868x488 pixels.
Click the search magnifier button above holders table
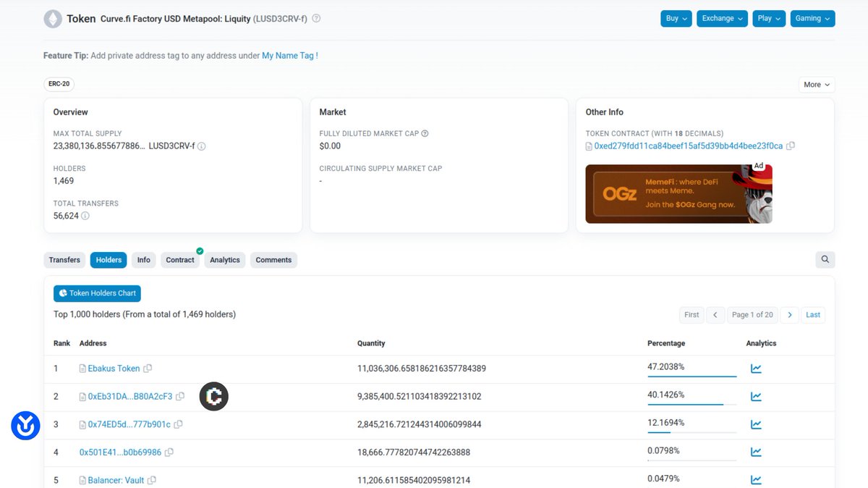(x=825, y=260)
